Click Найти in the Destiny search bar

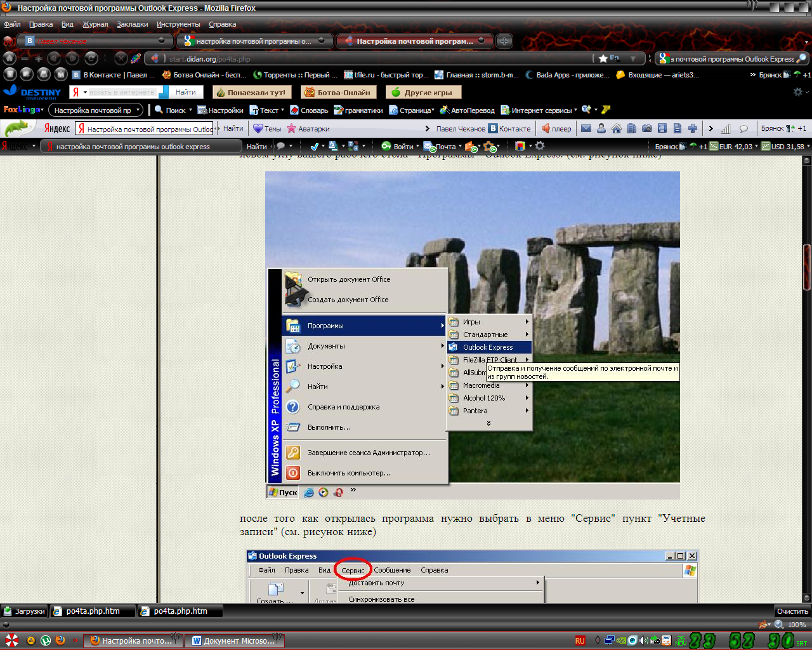click(185, 92)
